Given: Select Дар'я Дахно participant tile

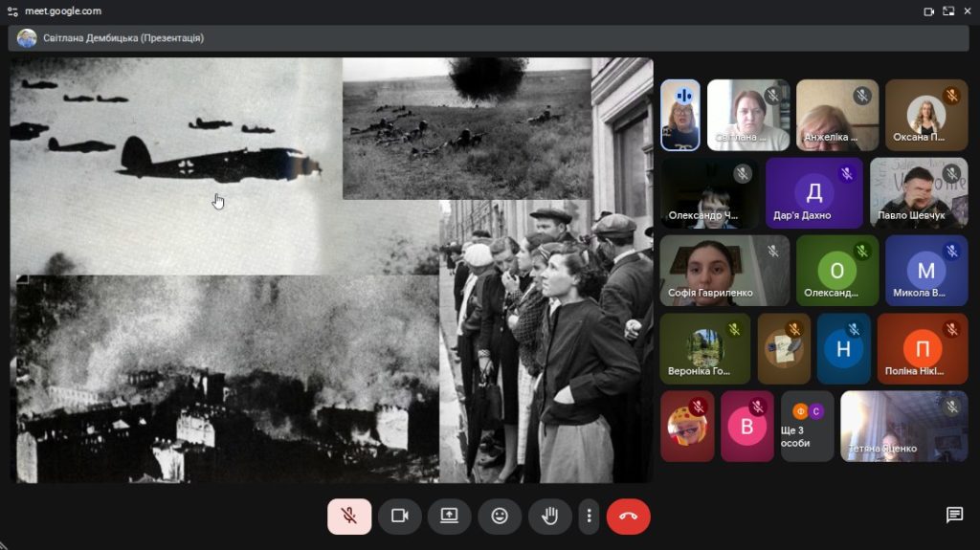Looking at the screenshot, I should click(813, 192).
